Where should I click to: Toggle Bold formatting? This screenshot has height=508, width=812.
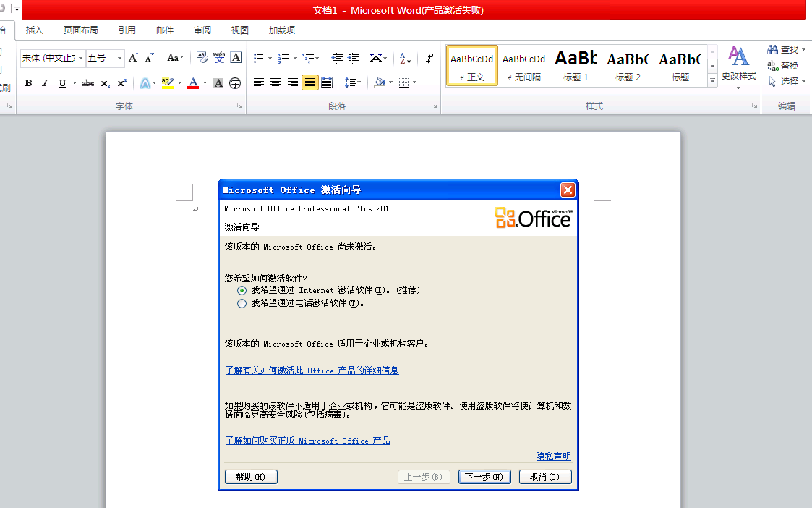tap(28, 83)
